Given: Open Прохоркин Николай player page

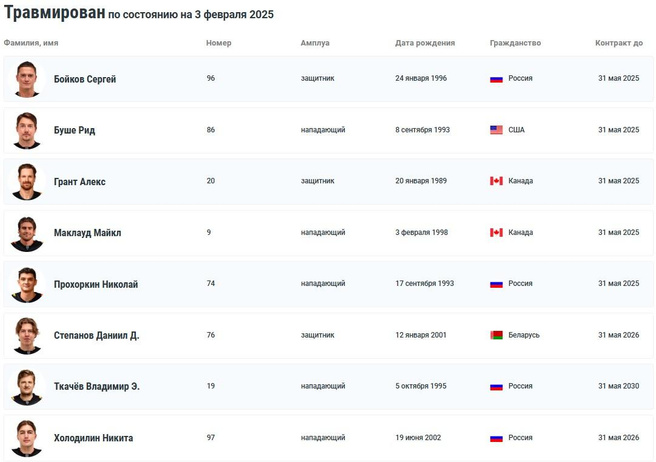Looking at the screenshot, I should click(95, 284).
